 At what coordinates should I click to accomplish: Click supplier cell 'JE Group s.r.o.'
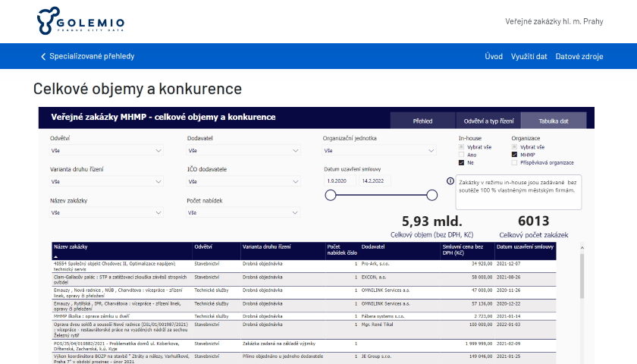(376, 356)
